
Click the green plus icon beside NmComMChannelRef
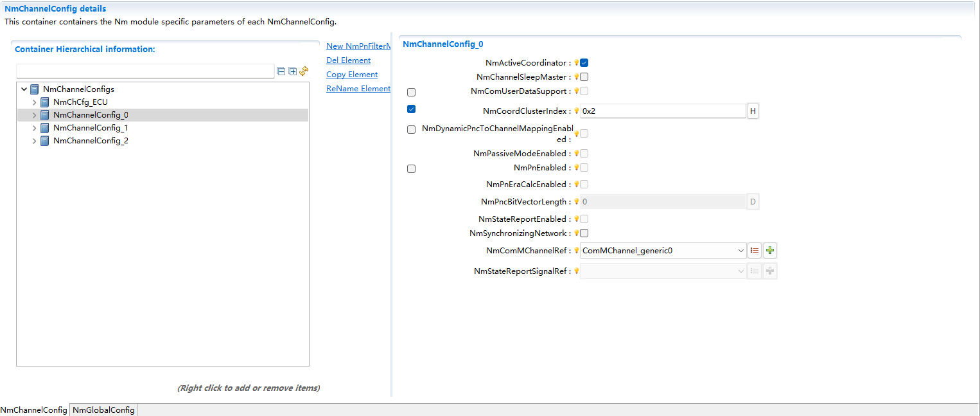coord(770,251)
